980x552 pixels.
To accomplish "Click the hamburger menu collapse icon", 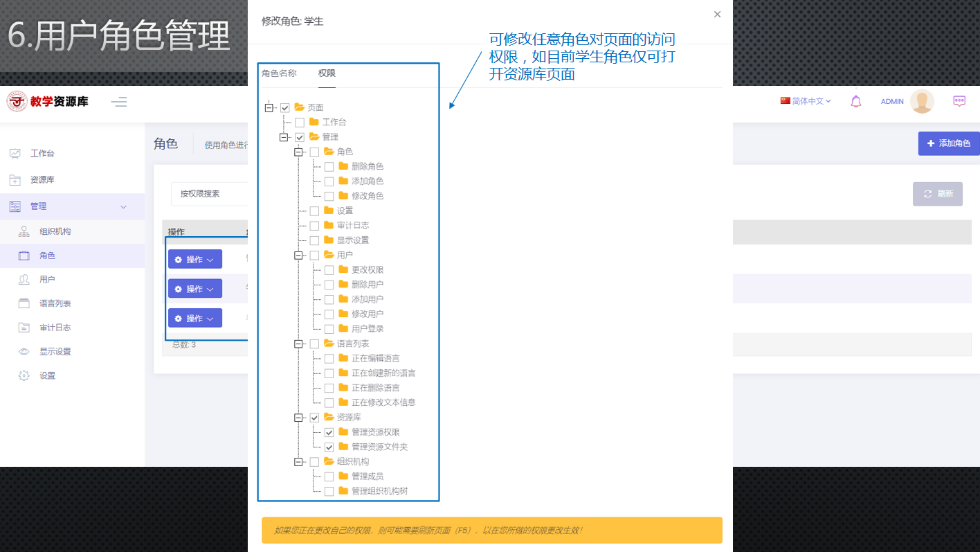I will pyautogui.click(x=119, y=102).
